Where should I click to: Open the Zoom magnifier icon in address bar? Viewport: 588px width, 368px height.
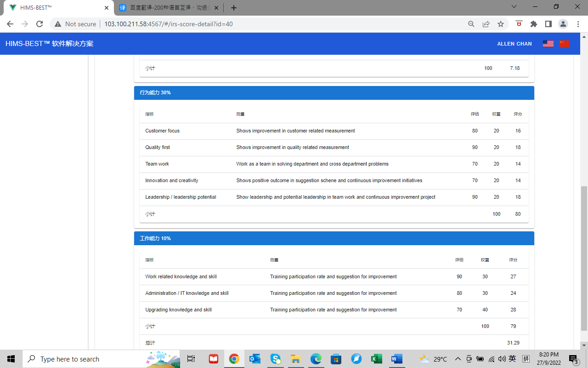471,24
